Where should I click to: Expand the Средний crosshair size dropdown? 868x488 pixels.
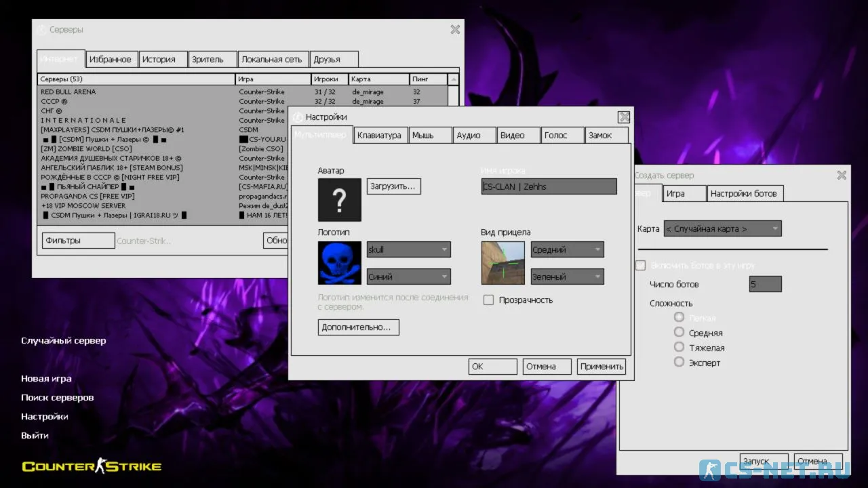567,249
